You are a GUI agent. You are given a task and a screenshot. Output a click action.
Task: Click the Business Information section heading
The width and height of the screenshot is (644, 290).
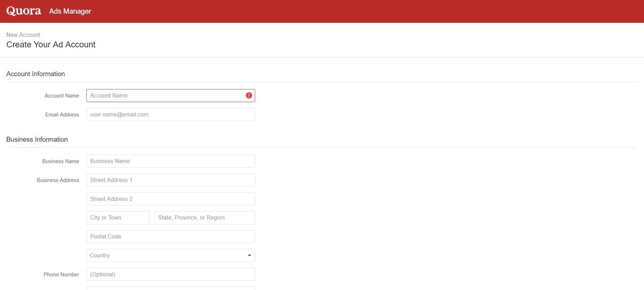(37, 139)
